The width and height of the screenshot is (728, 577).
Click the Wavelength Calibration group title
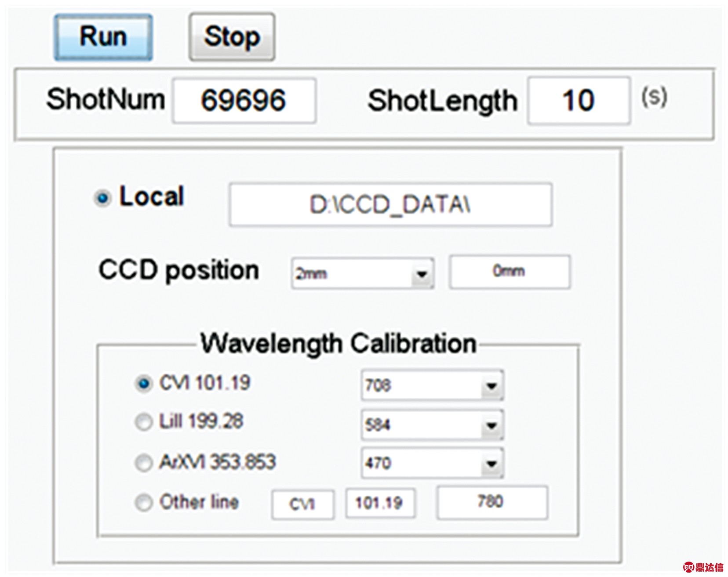click(339, 343)
